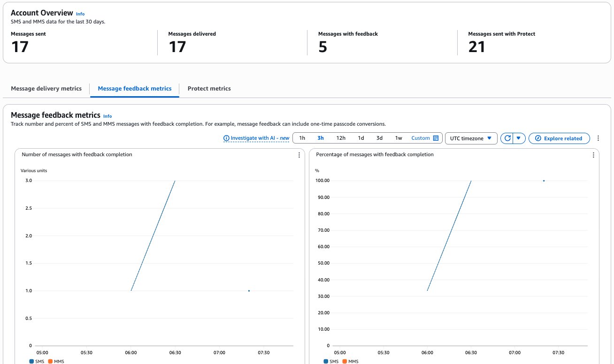Viewport: 614px width, 364px height.
Task: Select the 1h time range
Action: click(x=302, y=138)
